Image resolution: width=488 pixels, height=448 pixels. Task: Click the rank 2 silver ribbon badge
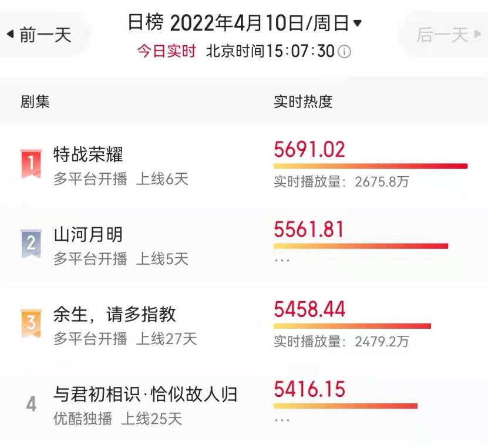tap(31, 244)
